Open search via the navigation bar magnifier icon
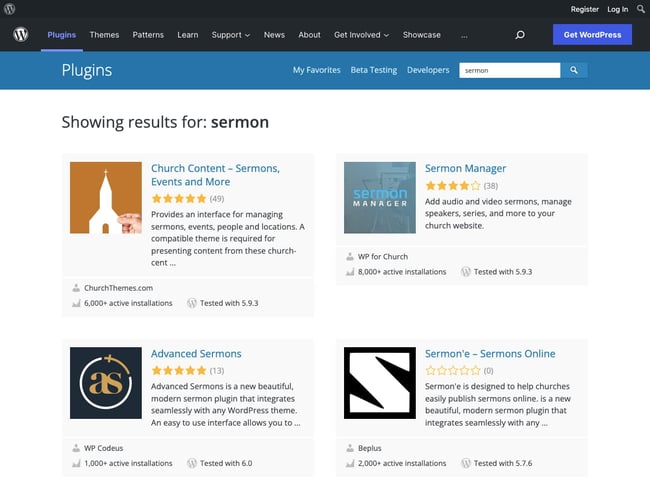The width and height of the screenshot is (650, 490). pos(520,35)
